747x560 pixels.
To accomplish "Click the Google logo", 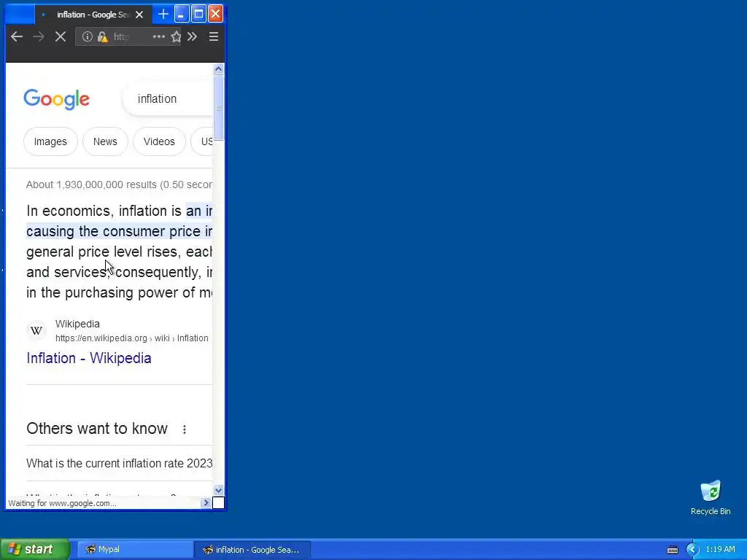I will 57,99.
